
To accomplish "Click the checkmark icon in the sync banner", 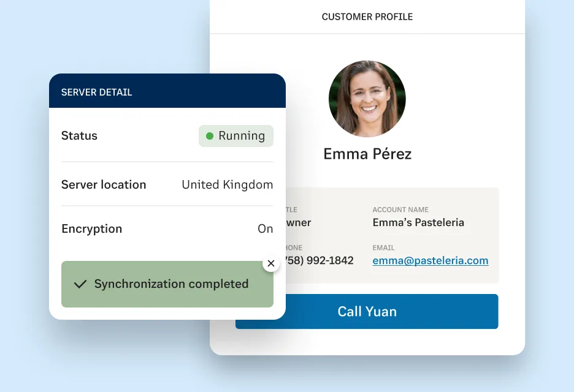I will [x=80, y=284].
